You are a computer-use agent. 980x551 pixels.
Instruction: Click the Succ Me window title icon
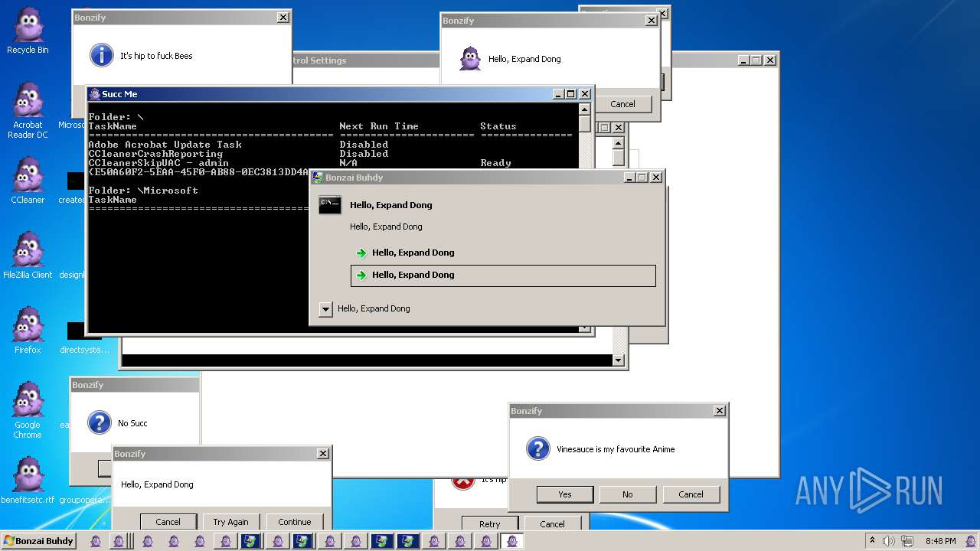click(x=95, y=94)
